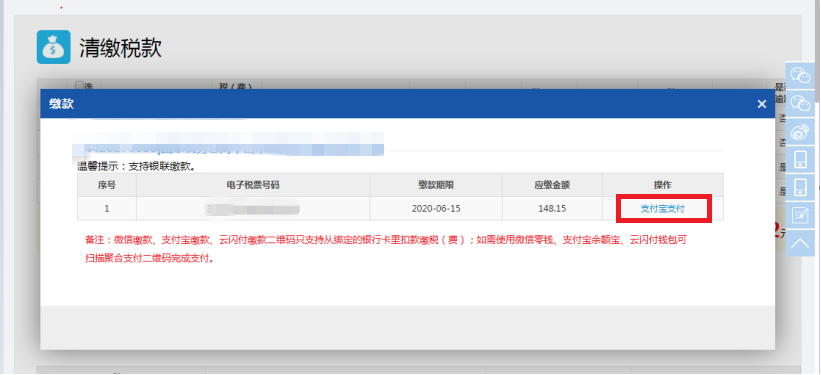Open the notepad-with-pencil feedback icon
Image resolution: width=821 pixels, height=375 pixels.
click(x=800, y=215)
